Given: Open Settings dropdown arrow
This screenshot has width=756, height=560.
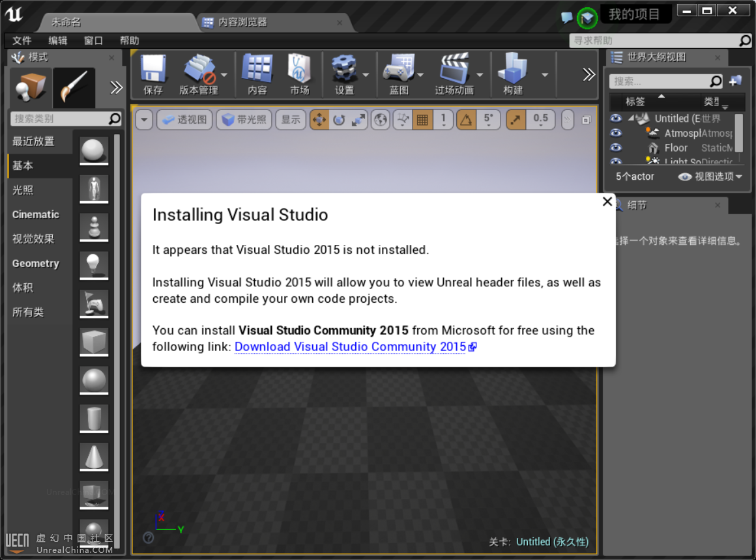Looking at the screenshot, I should tap(366, 75).
